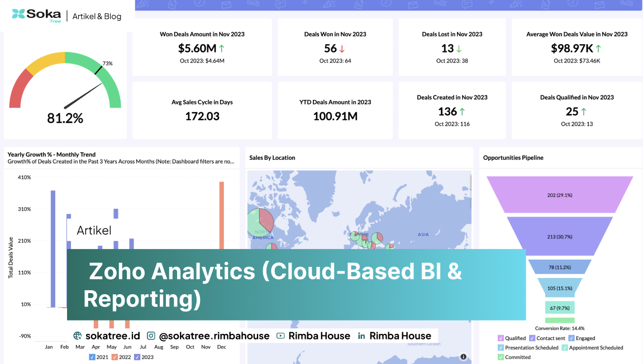Click the Sales By Location title
Image resolution: width=643 pixels, height=364 pixels.
pyautogui.click(x=272, y=158)
